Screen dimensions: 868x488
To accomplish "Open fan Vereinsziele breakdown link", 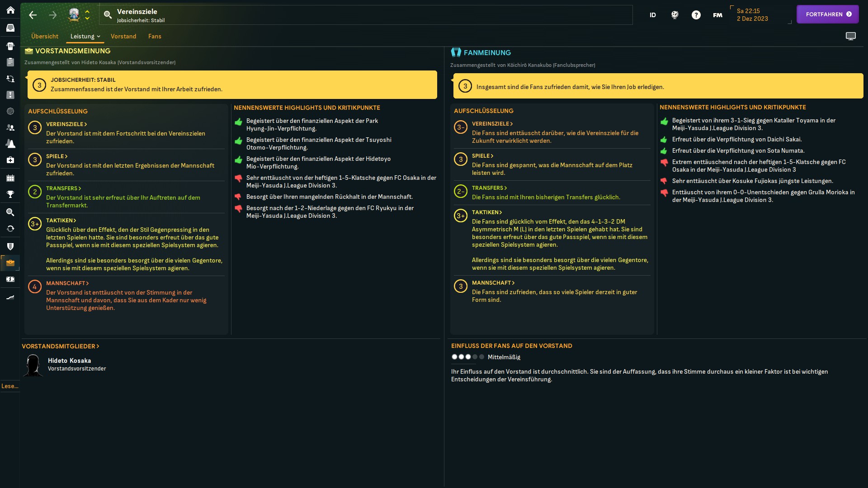I will (x=492, y=124).
